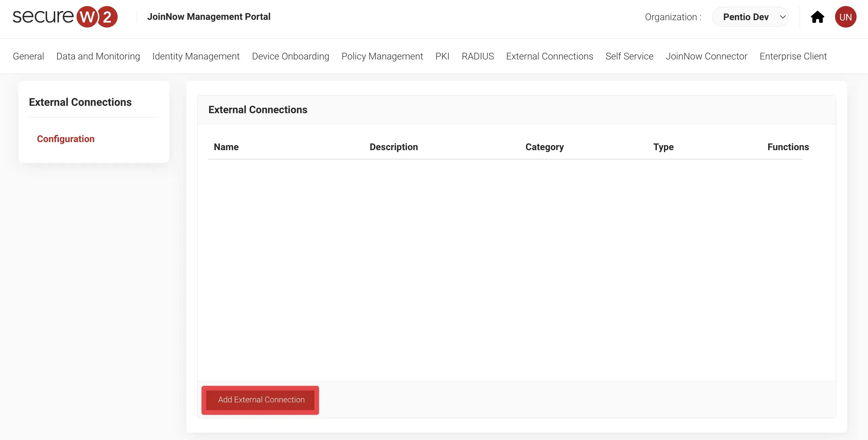
Task: Click the home icon in header
Action: (817, 17)
